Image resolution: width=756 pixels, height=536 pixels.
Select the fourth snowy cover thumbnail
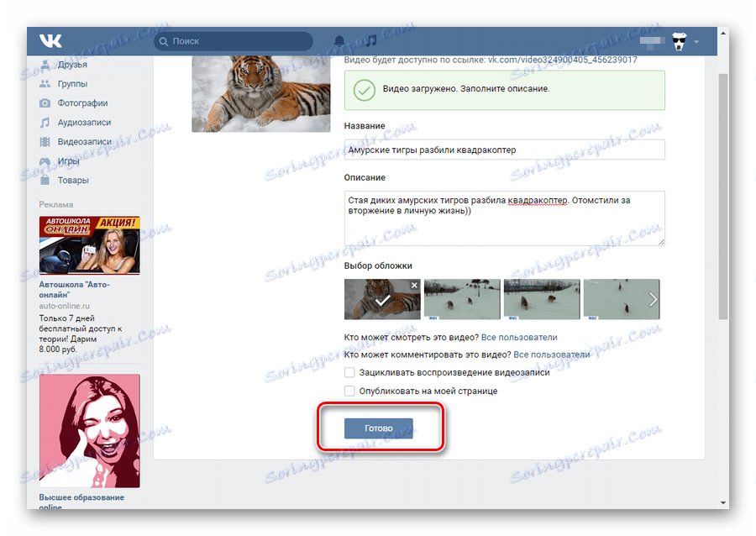coord(622,299)
